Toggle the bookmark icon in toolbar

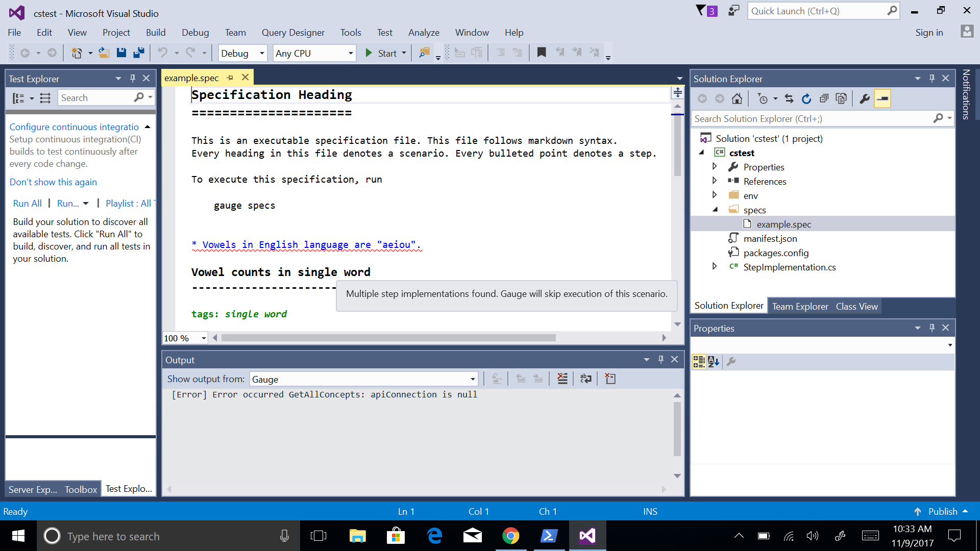[x=542, y=53]
